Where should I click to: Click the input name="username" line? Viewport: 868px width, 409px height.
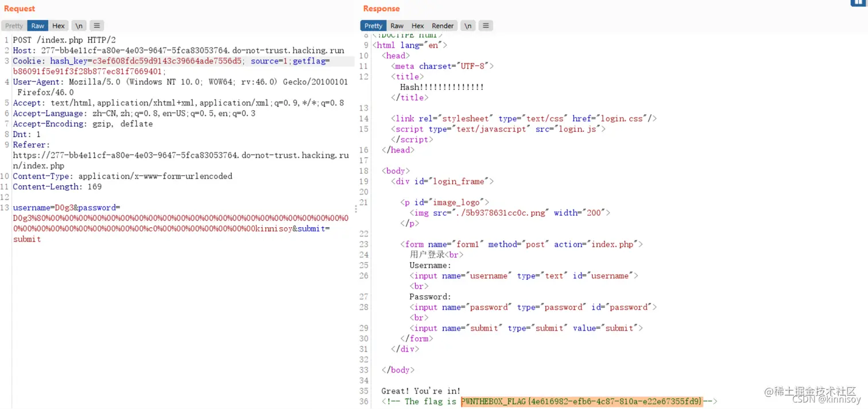coord(524,276)
